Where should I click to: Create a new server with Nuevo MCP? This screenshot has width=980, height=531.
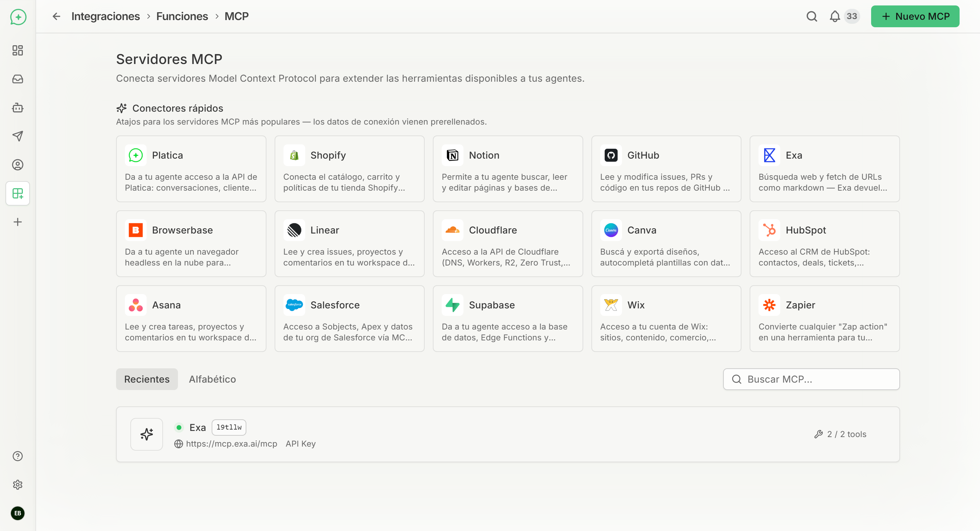(x=915, y=16)
